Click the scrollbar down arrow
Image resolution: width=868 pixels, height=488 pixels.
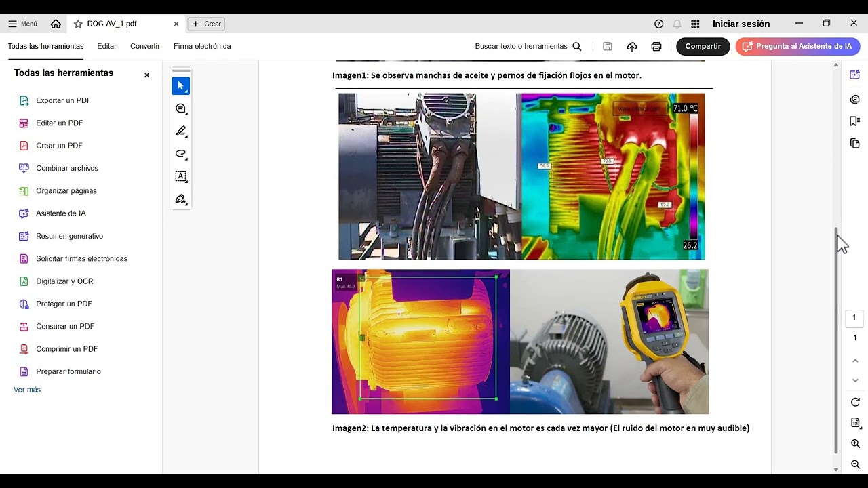(836, 469)
